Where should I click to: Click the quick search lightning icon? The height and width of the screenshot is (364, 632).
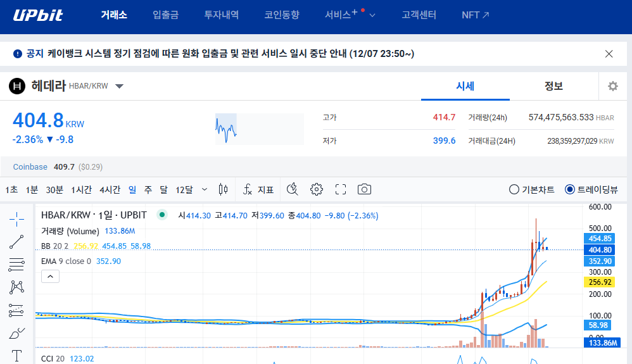pos(292,189)
